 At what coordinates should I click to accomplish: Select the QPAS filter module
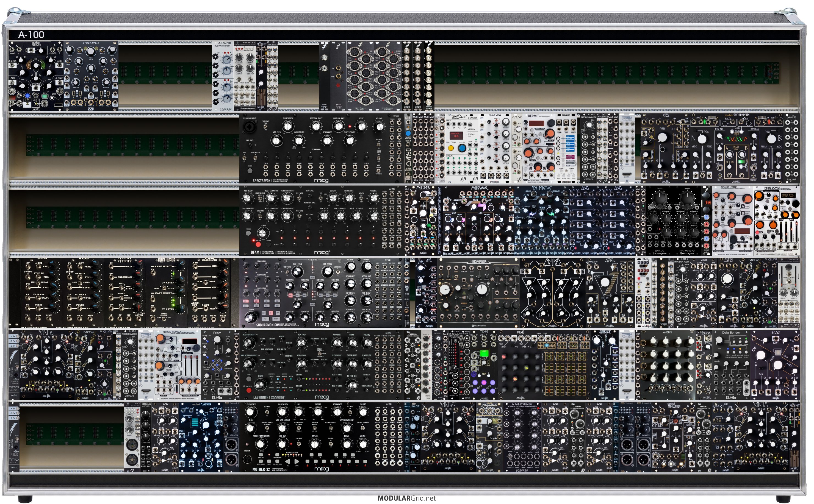tap(610, 293)
